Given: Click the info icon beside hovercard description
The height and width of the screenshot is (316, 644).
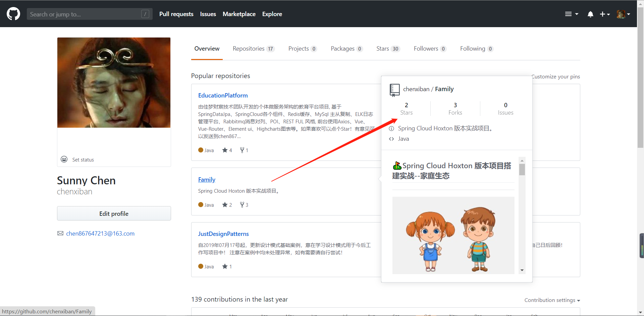Looking at the screenshot, I should pos(391,129).
